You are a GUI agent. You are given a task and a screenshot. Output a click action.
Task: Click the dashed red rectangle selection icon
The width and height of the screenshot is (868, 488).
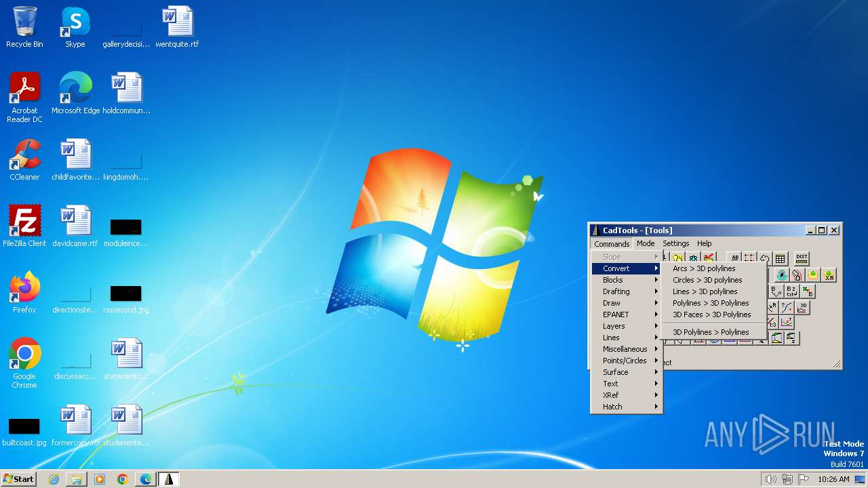(749, 258)
